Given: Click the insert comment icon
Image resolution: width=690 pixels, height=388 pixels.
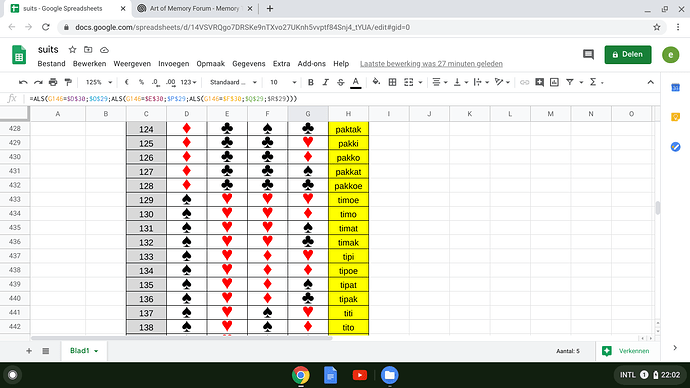Looking at the screenshot, I should (539, 82).
